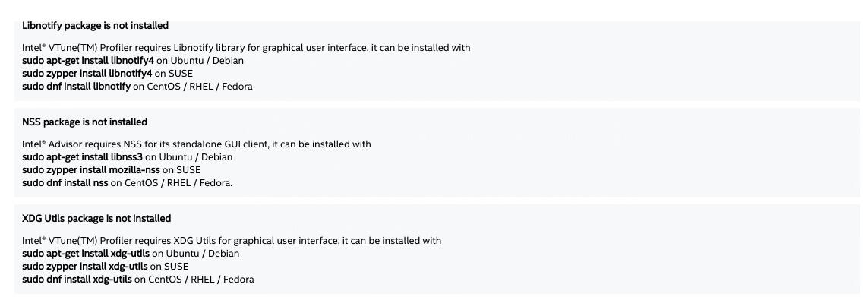Click the 'Libnotify package is not installed' heading
The width and height of the screenshot is (868, 297).
95,26
